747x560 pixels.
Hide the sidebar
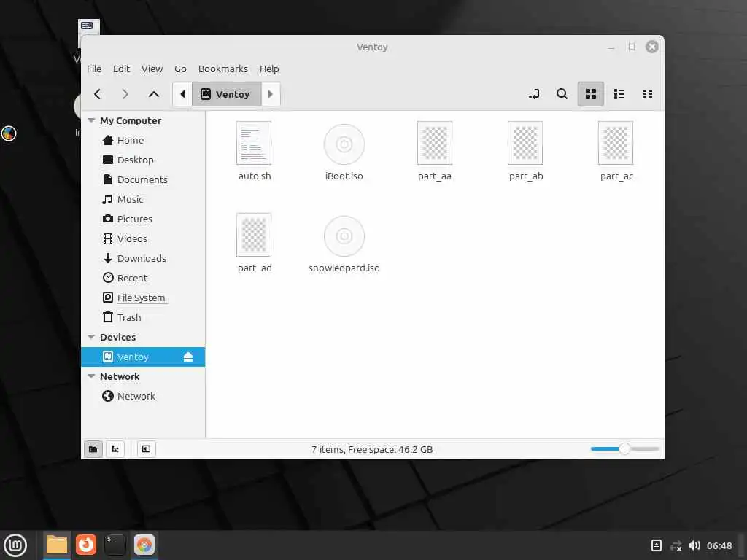(146, 448)
